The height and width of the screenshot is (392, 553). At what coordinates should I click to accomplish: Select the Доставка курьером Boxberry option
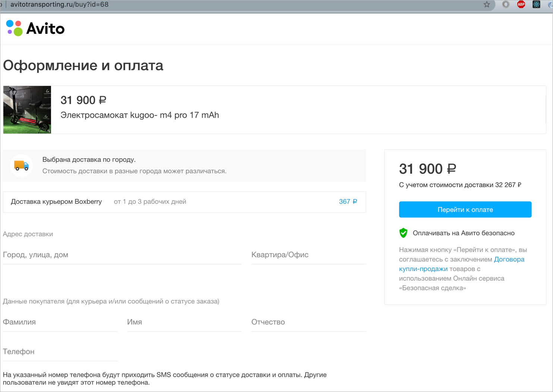184,202
